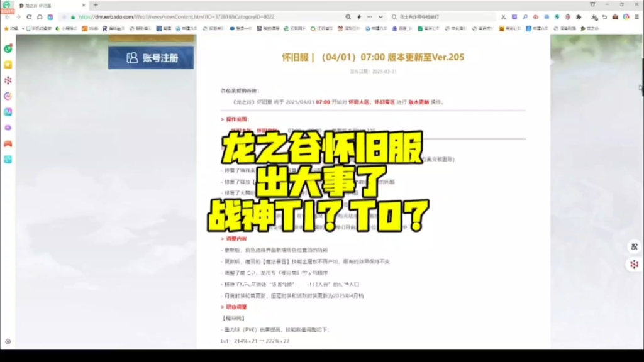Open the AI assistant icon beside the home button

point(50,17)
